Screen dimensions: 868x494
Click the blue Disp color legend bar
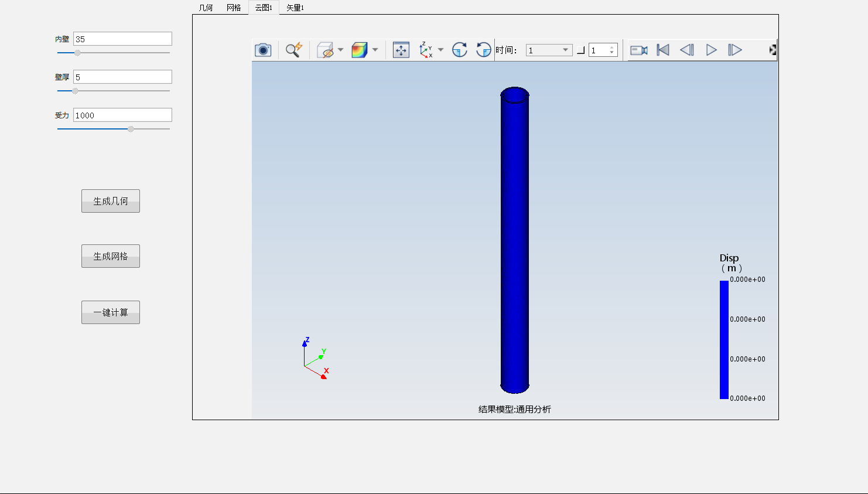coord(724,340)
